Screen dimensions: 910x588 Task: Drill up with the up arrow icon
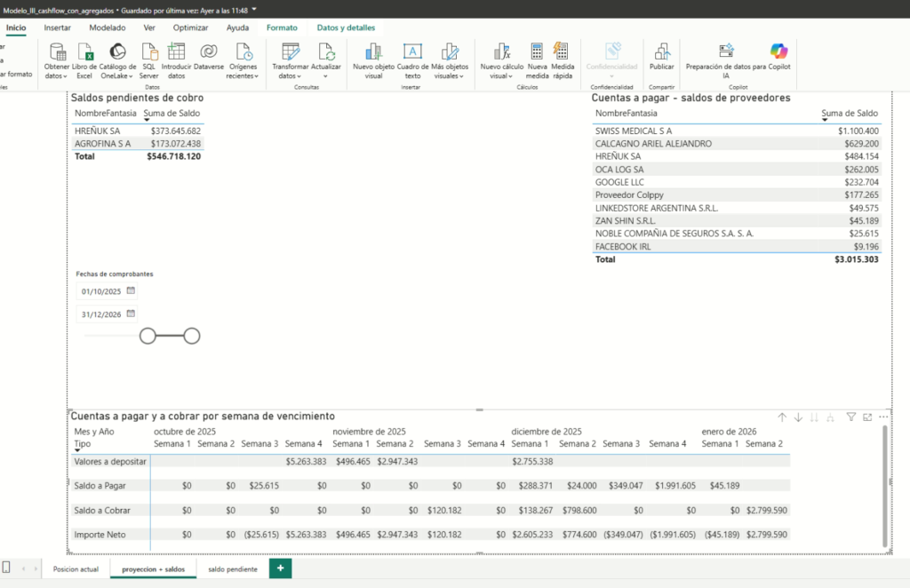(x=782, y=417)
